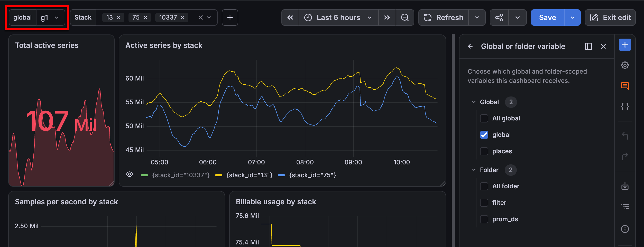Collapse the Global variables group
The height and width of the screenshot is (247, 644).
(474, 102)
